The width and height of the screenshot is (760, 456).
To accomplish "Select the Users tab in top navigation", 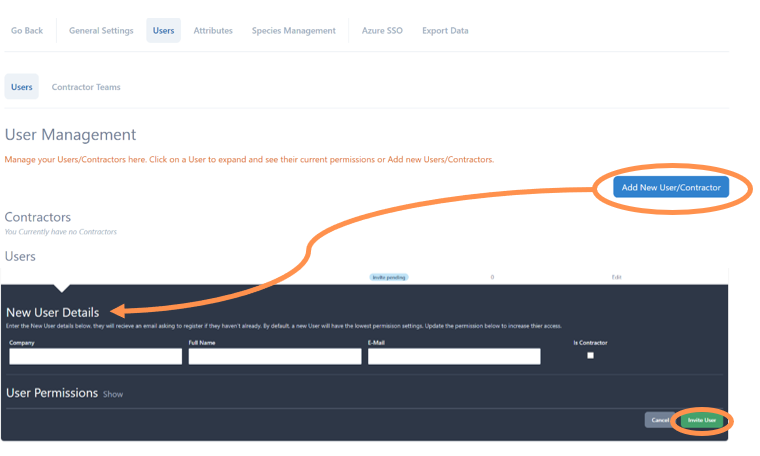I will [163, 31].
